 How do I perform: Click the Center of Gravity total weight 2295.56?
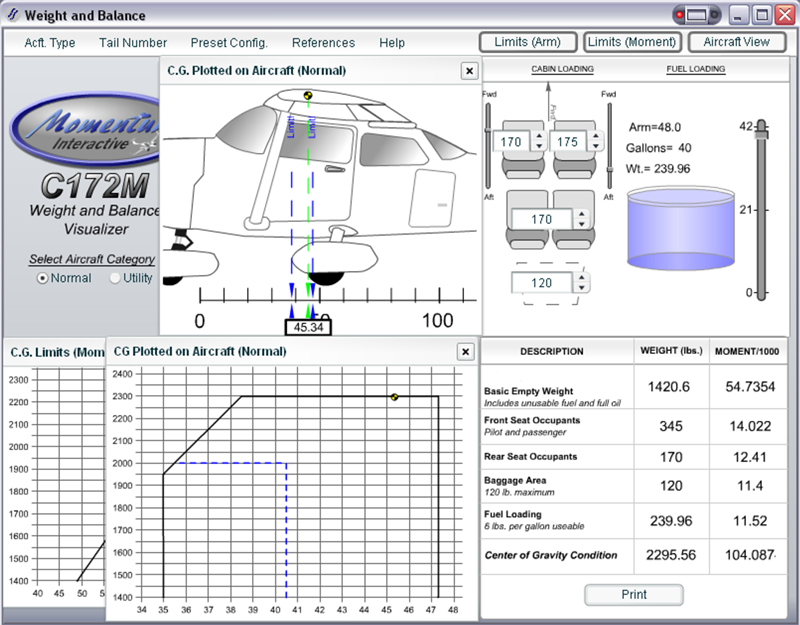pyautogui.click(x=670, y=555)
